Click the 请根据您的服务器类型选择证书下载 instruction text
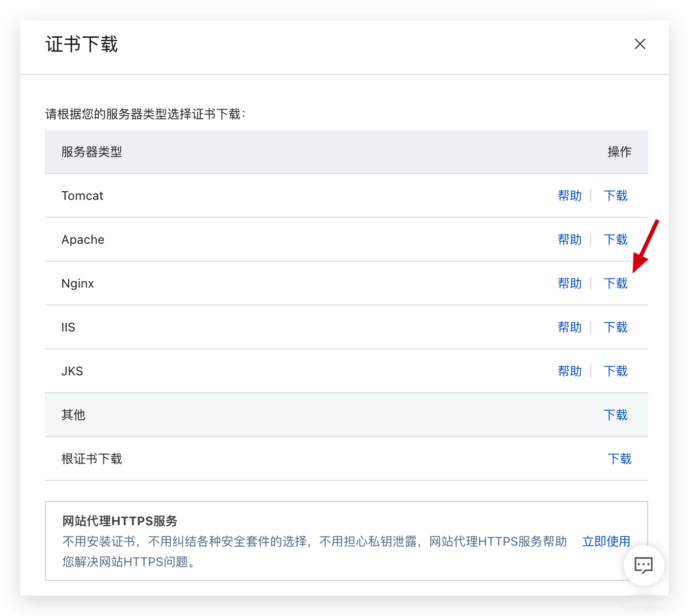Viewport: 689px width, 616px height. pyautogui.click(x=145, y=114)
